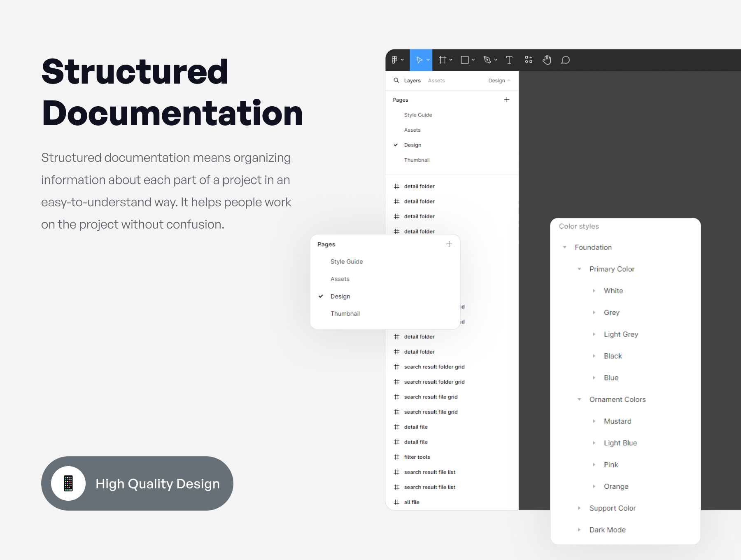The height and width of the screenshot is (560, 741).
Task: Expand the Support Color group
Action: 579,508
